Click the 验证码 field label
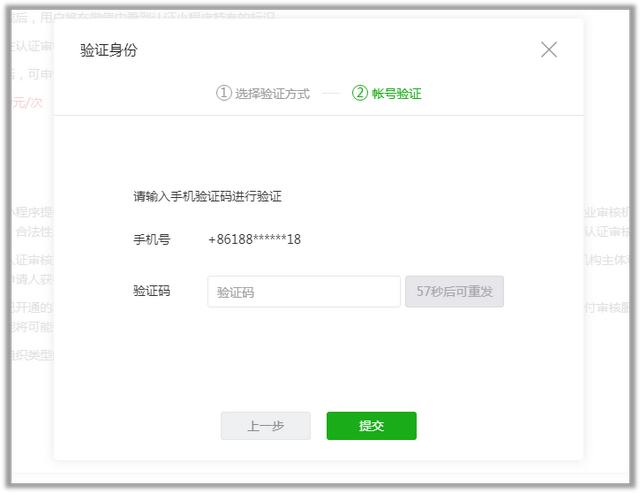Viewport: 640px width, 493px height. tap(151, 291)
